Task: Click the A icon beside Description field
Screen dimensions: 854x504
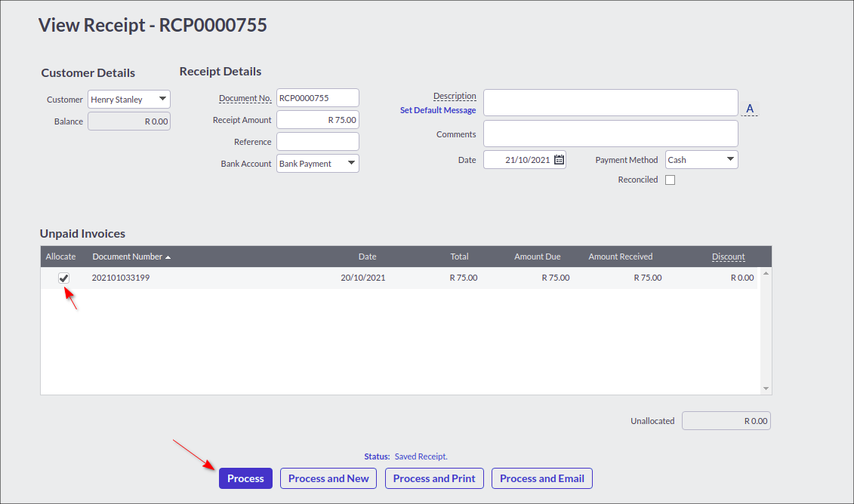Action: 749,107
